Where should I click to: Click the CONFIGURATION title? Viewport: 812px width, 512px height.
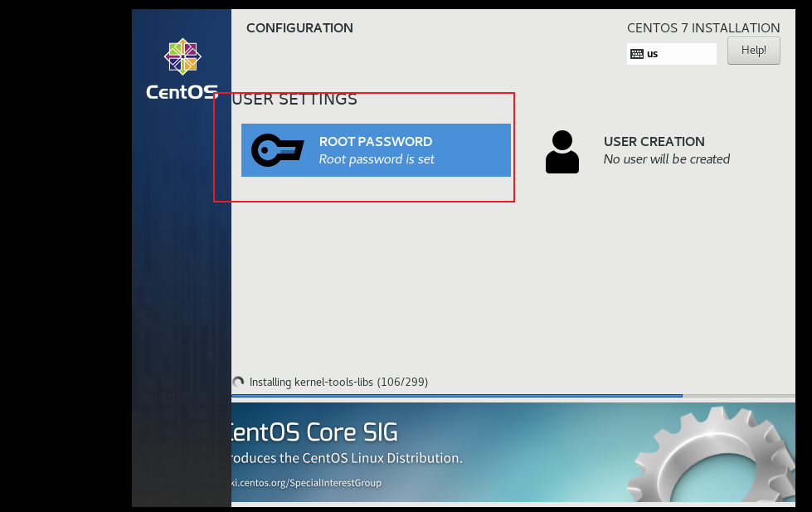point(299,28)
